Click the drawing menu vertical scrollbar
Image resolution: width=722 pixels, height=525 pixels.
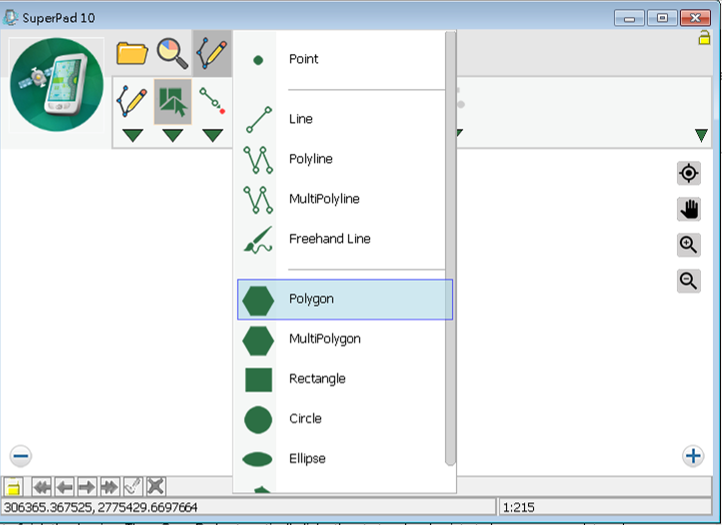click(x=450, y=250)
